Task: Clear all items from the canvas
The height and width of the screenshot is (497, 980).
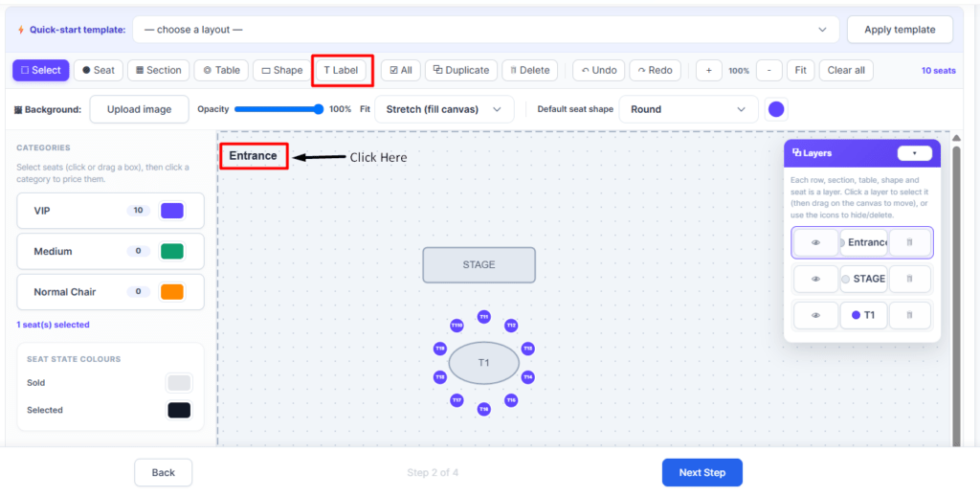Action: pyautogui.click(x=846, y=71)
